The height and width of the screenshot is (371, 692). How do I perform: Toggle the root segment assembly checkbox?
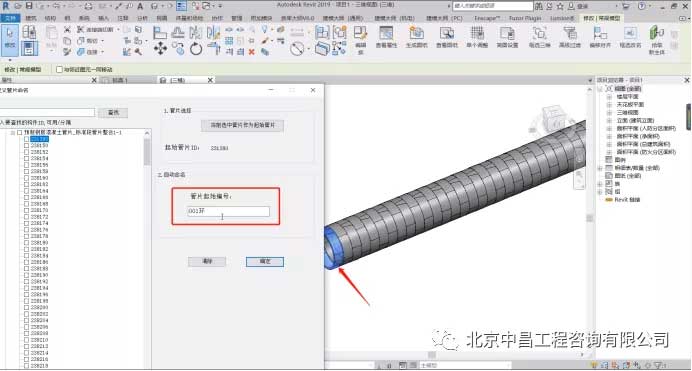[x=19, y=132]
